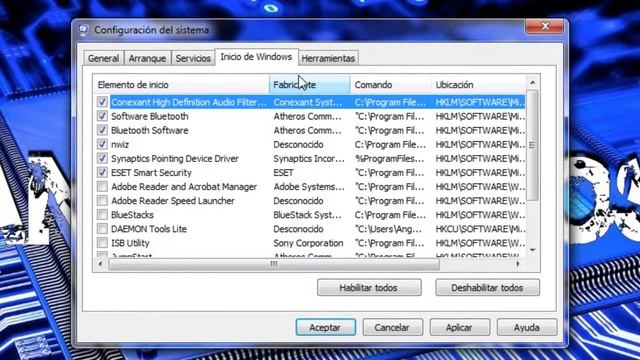Click the horizontal scrollbar thumb
Viewport: 640px width, 360px height.
point(274,264)
